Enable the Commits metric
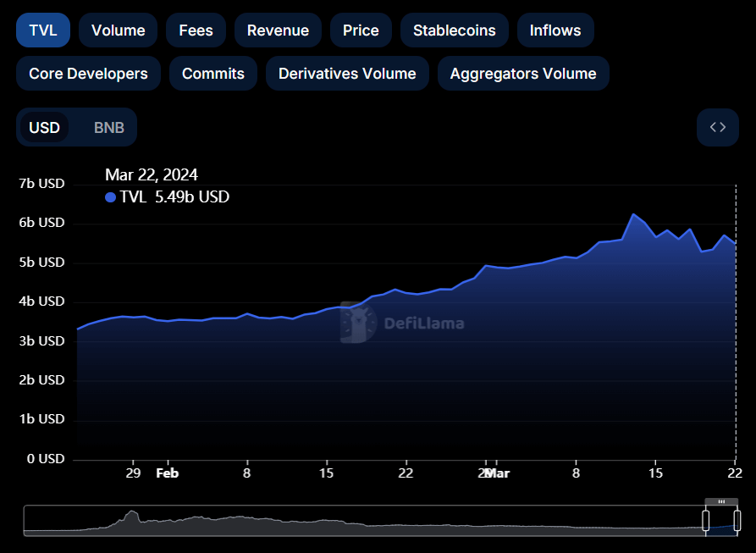Screen dimensions: 756x553 click(212, 74)
